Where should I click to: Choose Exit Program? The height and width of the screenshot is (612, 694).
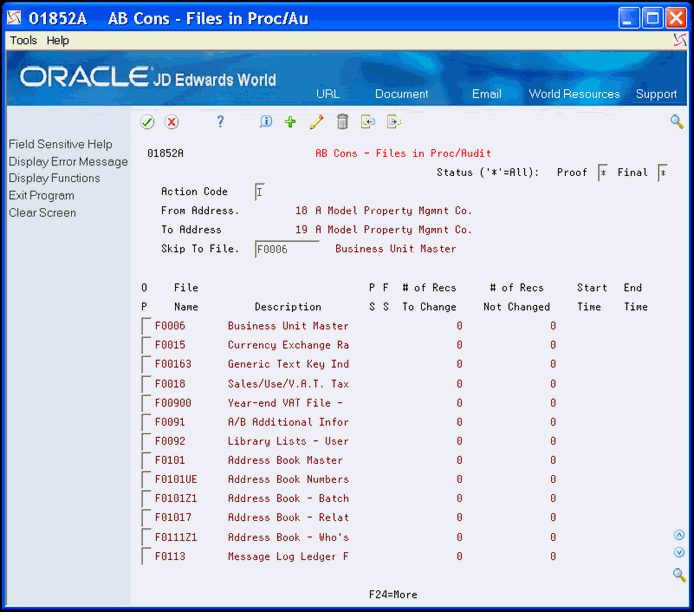pos(42,195)
